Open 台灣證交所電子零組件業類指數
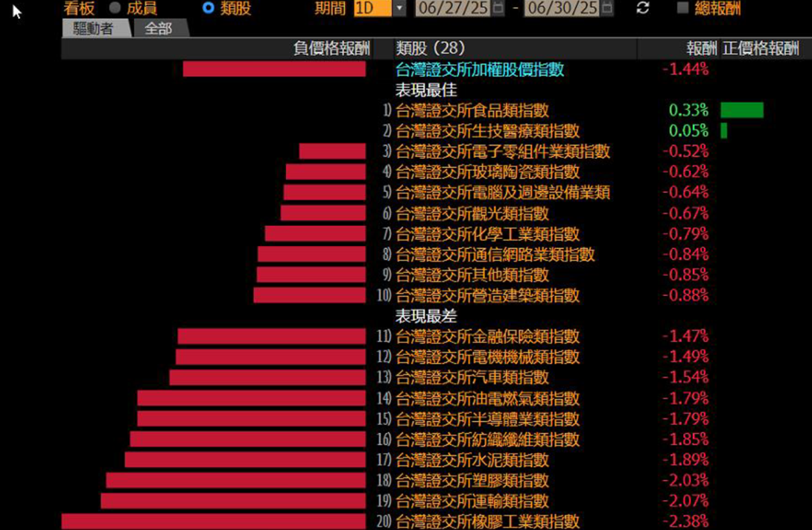812x530 pixels. coord(503,151)
